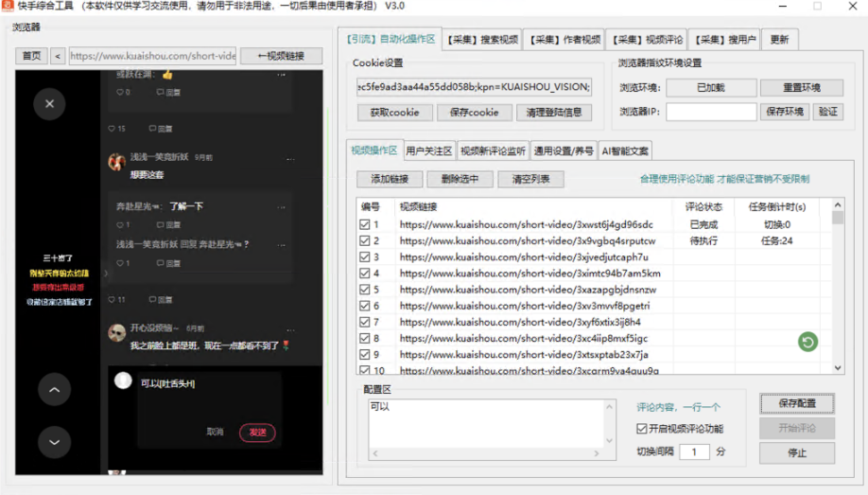Viewport: 868px width, 495px height.
Task: Click comment textbox scroll right arrow
Action: [x=597, y=453]
